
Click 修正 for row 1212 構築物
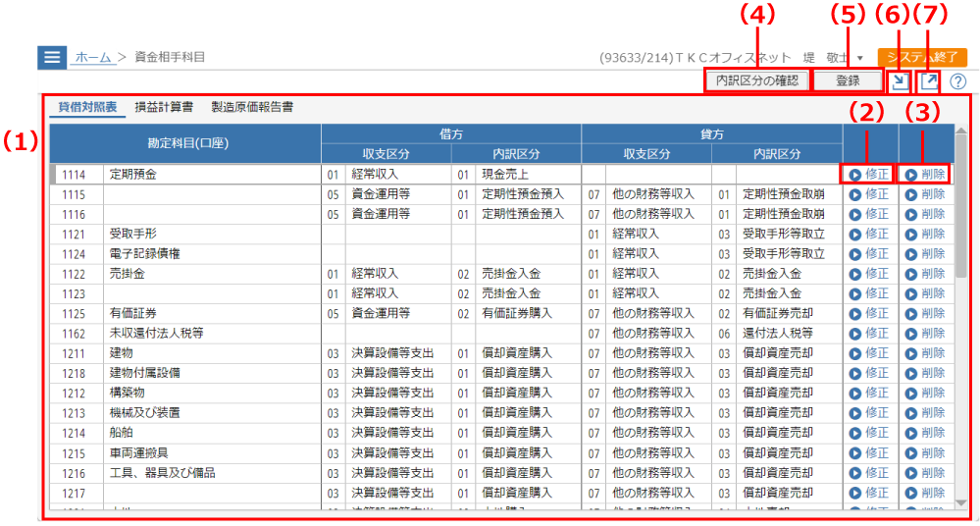[869, 394]
